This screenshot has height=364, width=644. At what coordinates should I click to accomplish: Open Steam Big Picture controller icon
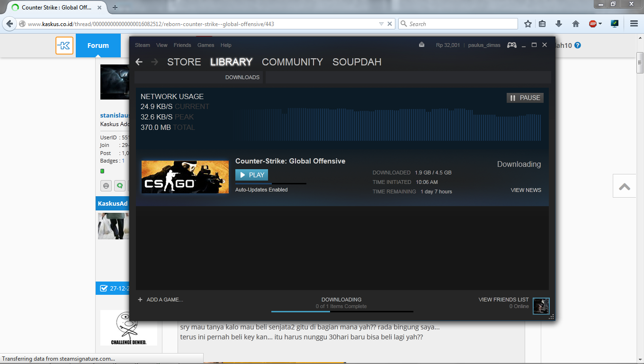point(512,45)
